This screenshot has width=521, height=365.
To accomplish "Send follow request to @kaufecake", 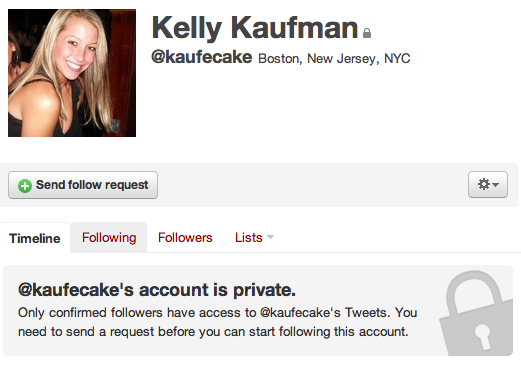I will (x=83, y=185).
